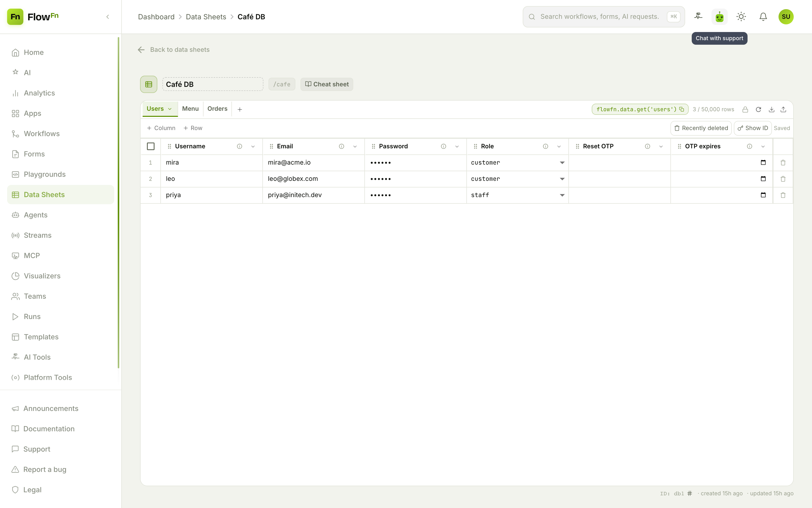Open the Username column menu chevron
Screen dimensions: 812x508
253,147
